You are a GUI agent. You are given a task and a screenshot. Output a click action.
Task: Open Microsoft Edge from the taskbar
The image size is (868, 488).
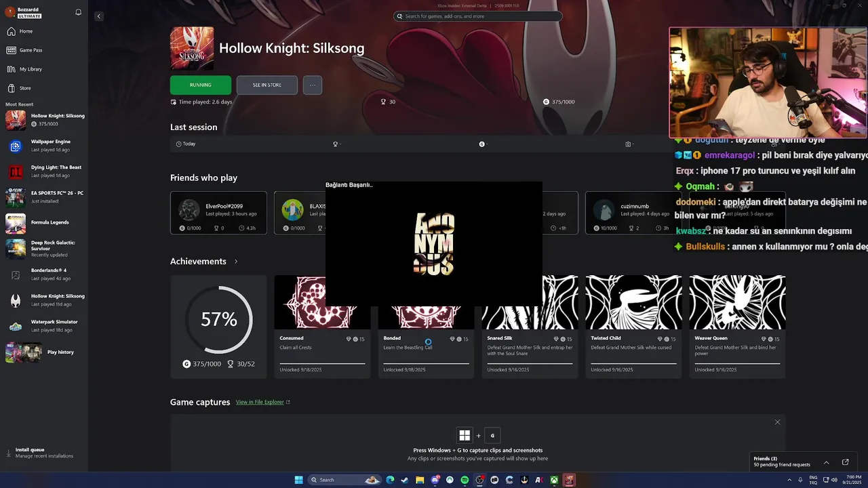pyautogui.click(x=390, y=480)
